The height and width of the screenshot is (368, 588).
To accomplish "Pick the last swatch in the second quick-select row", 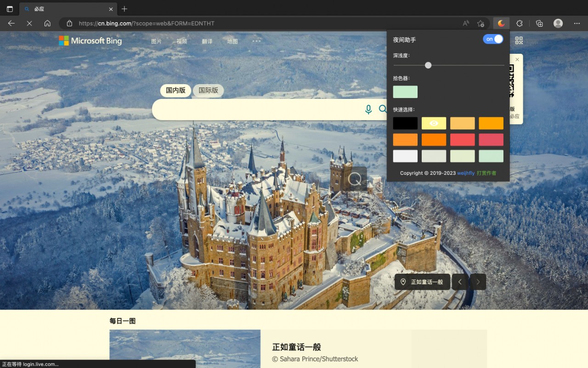I will point(491,140).
